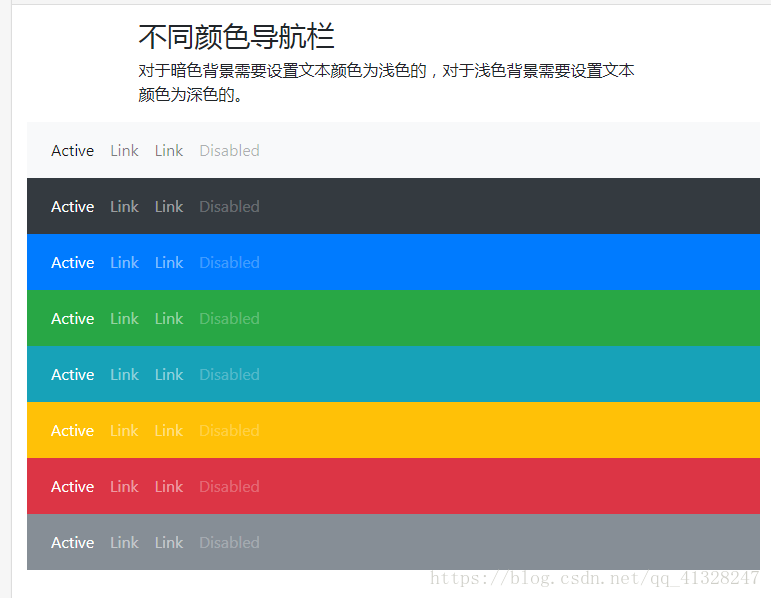
Task: Click second Link in the teal navbar
Action: pos(169,375)
